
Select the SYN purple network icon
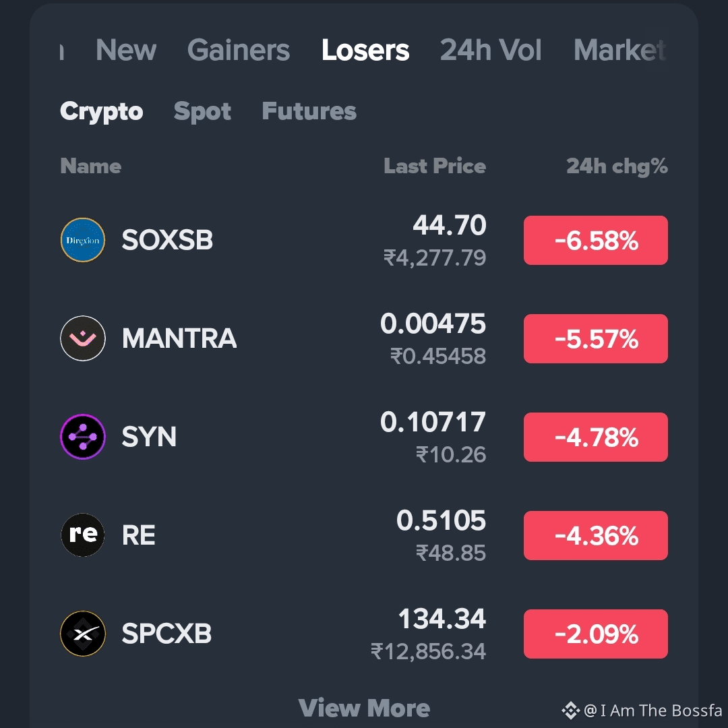coord(83,437)
